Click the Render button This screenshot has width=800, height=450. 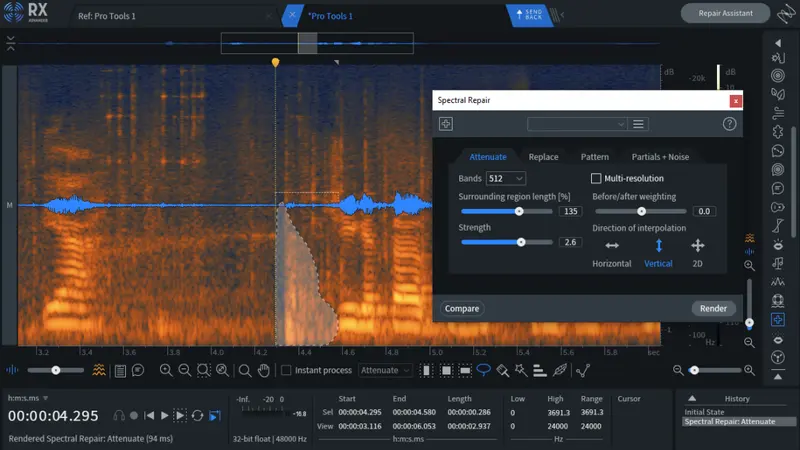(x=713, y=308)
